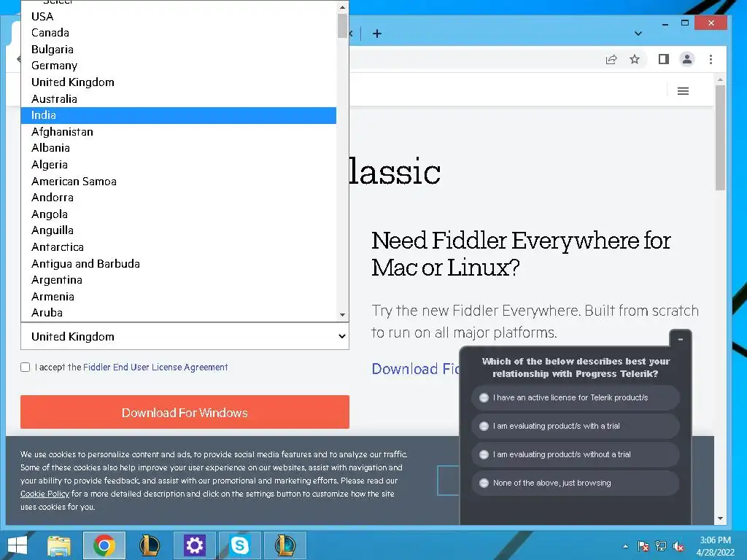The height and width of the screenshot is (560, 747).
Task: Click the country list scroll-up arrow
Action: [x=342, y=7]
